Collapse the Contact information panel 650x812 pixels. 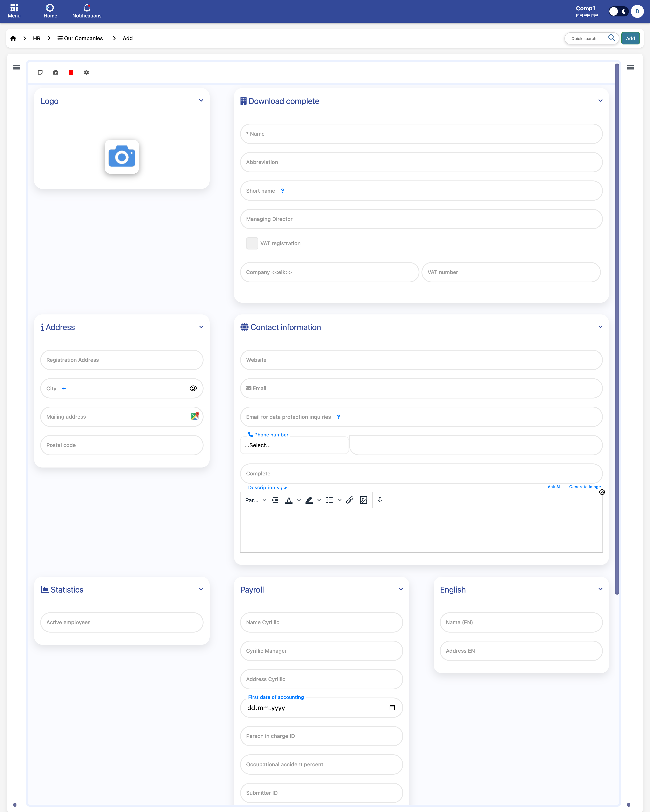coord(601,327)
